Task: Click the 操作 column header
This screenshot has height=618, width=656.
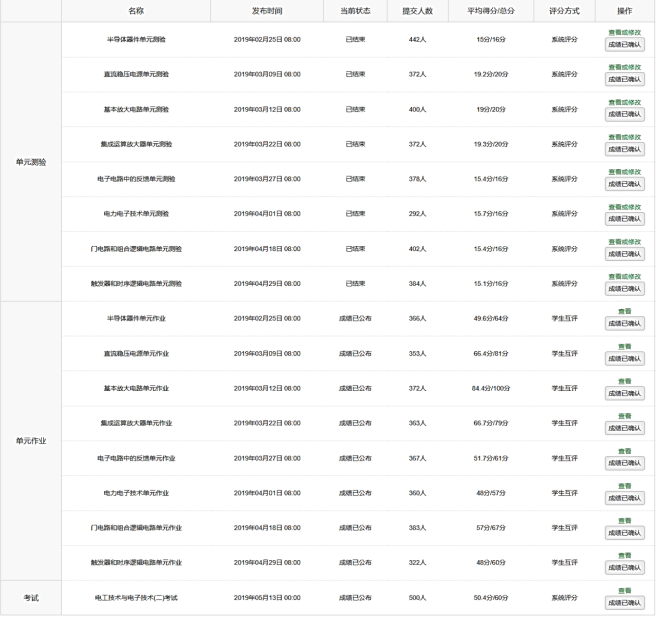Action: 625,11
